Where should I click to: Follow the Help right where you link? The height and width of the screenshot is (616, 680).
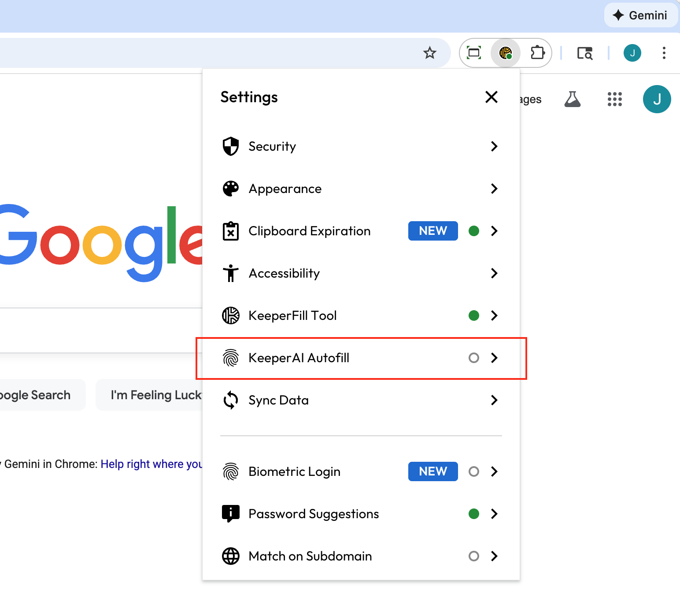click(x=152, y=464)
